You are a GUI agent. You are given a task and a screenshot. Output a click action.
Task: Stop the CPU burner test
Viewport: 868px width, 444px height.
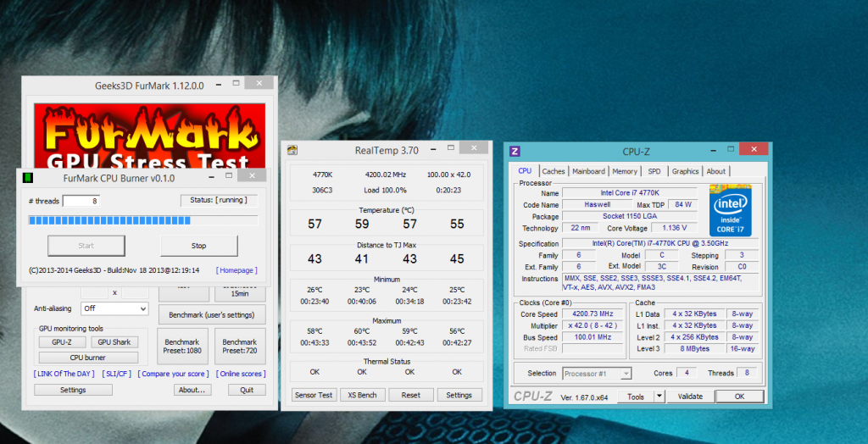pos(198,246)
